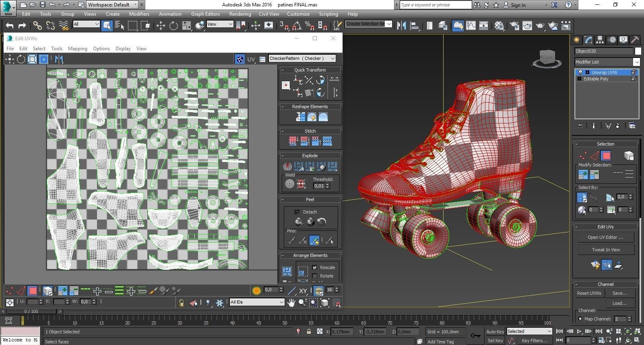This screenshot has height=345, width=644.
Task: Click the Key Filters button
Action: click(534, 341)
